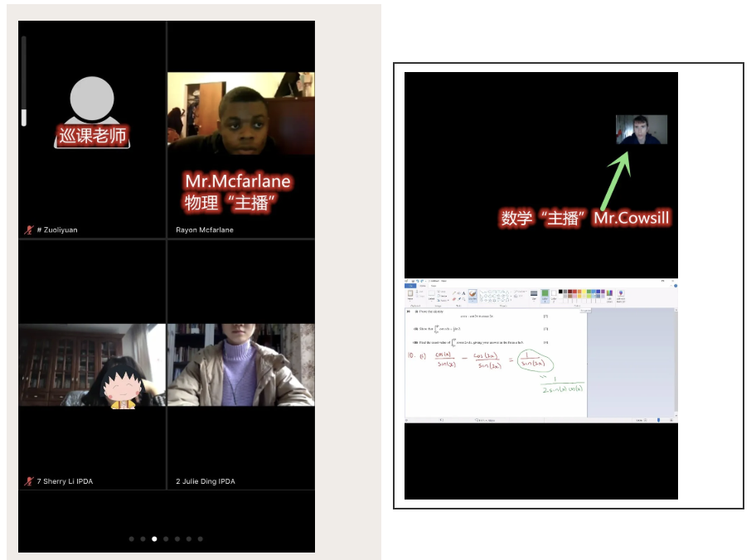Open the blue File tab
The image size is (756, 560).
(x=409, y=285)
